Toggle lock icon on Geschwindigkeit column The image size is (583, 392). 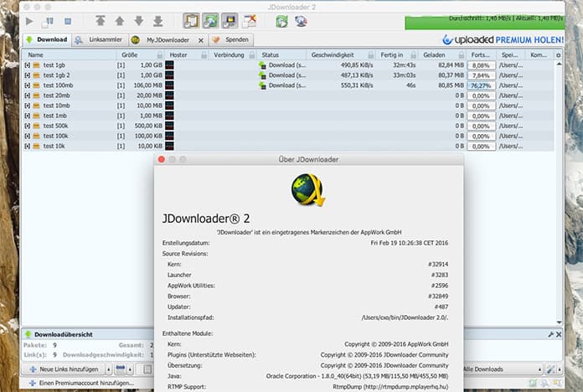[x=371, y=55]
